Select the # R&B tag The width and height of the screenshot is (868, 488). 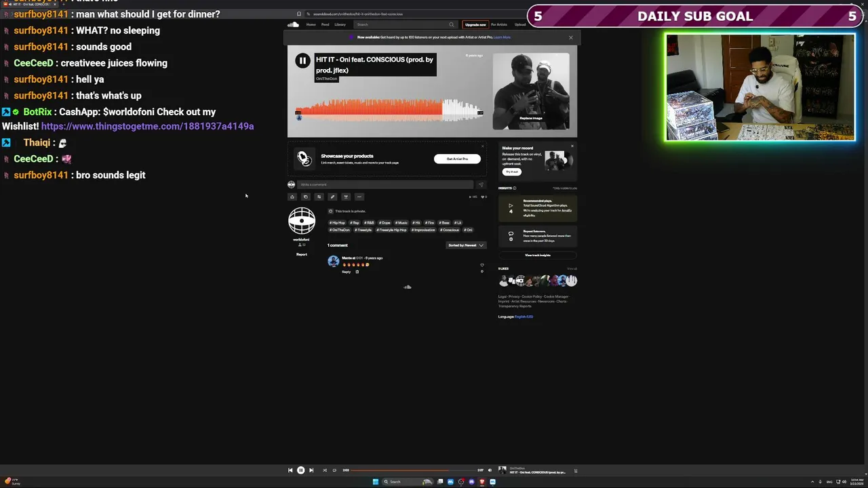[369, 222]
